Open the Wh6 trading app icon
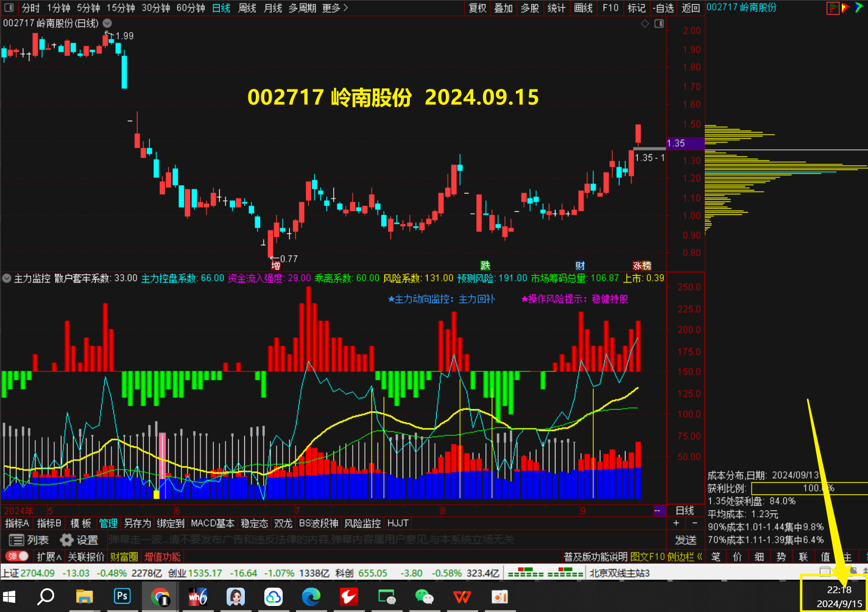868x612 pixels. [x=198, y=596]
